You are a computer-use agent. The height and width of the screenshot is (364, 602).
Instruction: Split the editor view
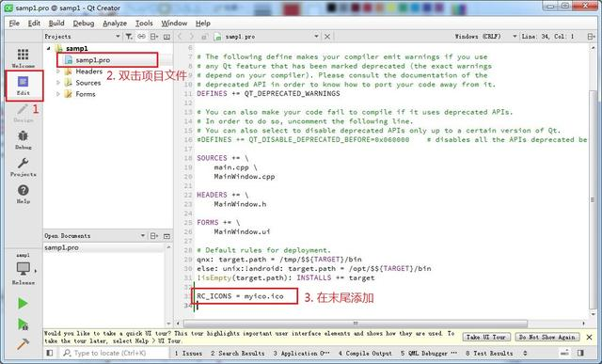click(592, 37)
